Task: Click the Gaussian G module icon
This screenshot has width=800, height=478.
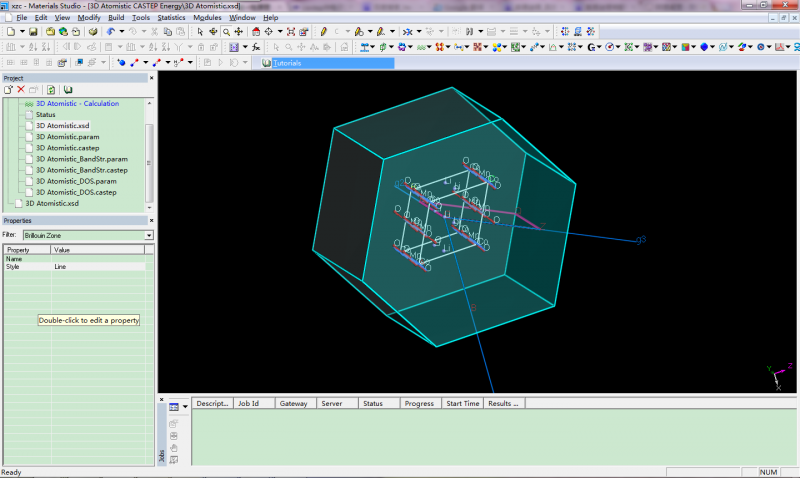Action: point(591,47)
